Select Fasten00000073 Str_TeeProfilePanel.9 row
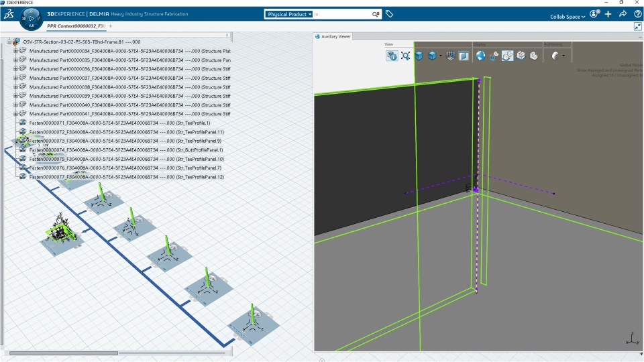 (125, 141)
